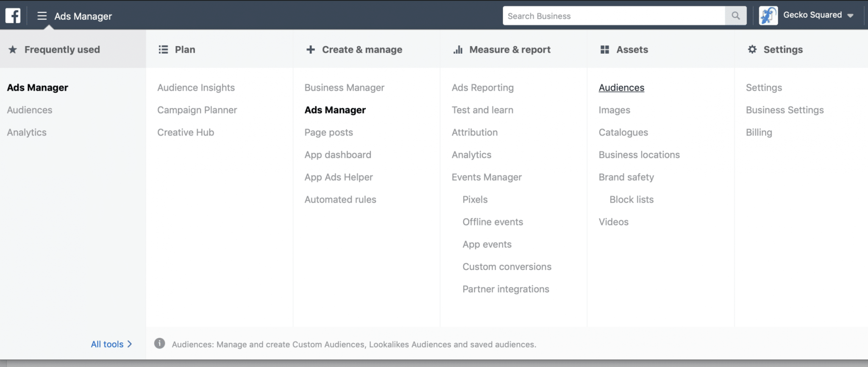Click the info icon in footer

point(159,343)
